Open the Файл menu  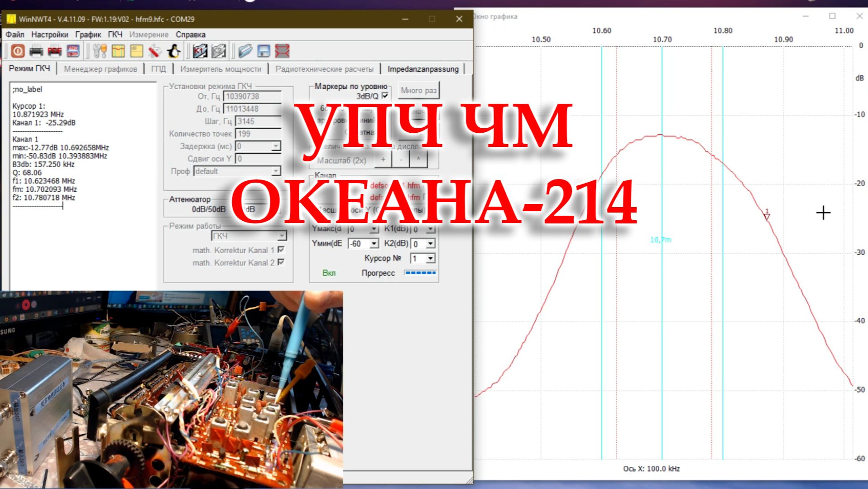pos(15,34)
